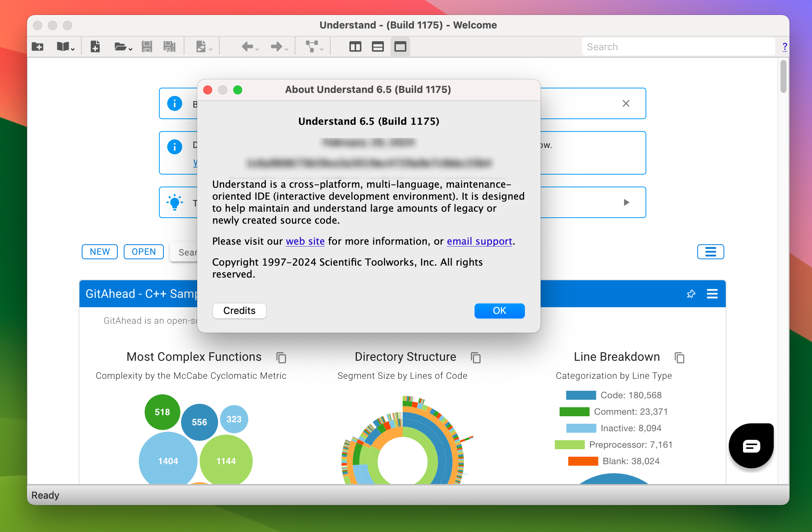Click the Most Complex Functions copy icon
812x532 pixels.
(281, 357)
